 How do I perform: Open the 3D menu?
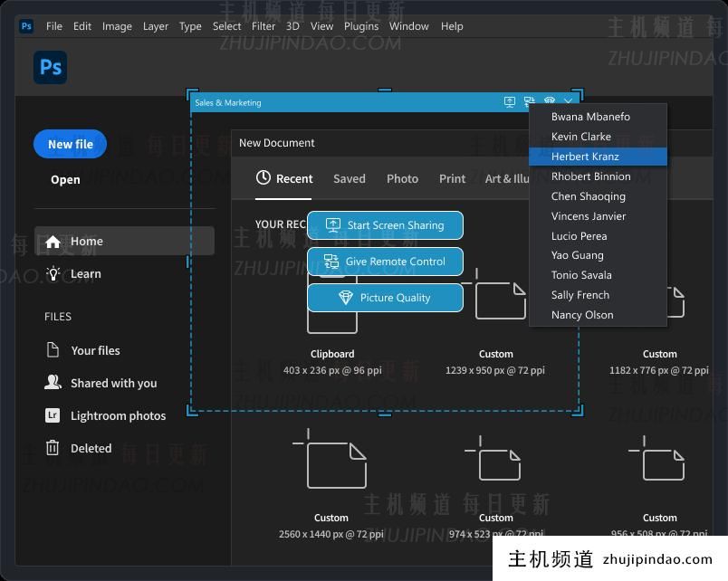[292, 26]
